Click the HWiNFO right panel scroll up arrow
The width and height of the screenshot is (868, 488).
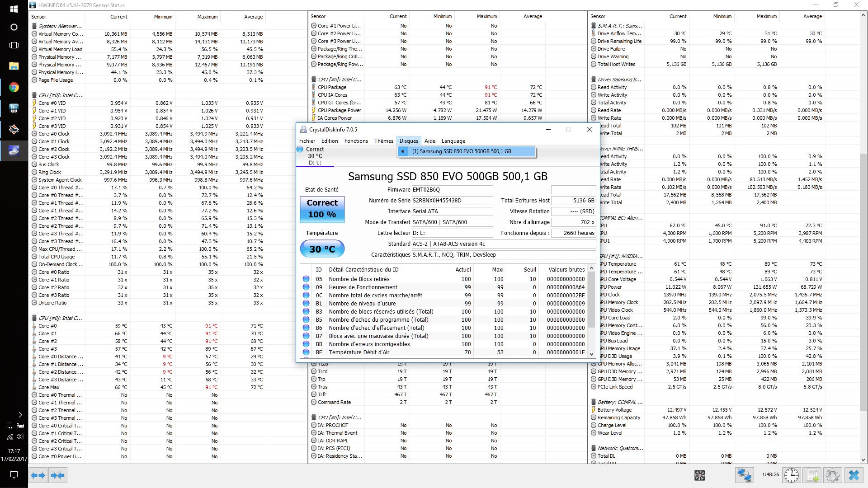click(863, 15)
